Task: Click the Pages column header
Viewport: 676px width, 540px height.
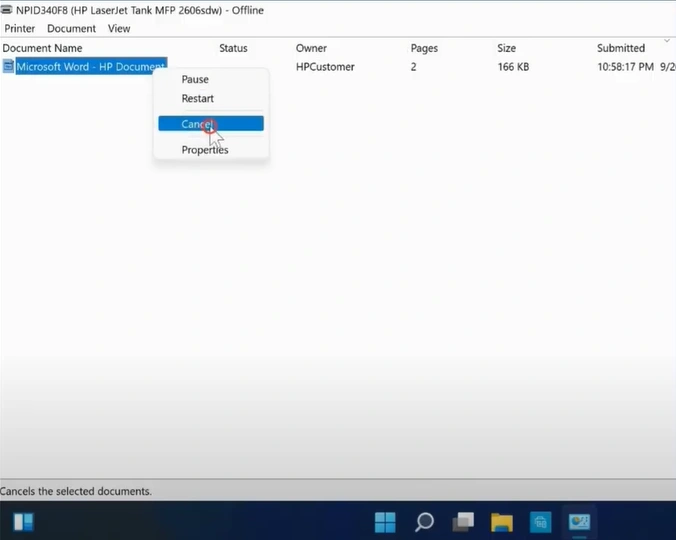Action: (425, 48)
